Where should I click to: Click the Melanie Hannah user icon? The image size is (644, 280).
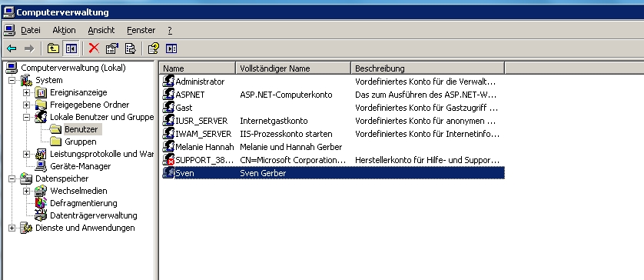[168, 146]
